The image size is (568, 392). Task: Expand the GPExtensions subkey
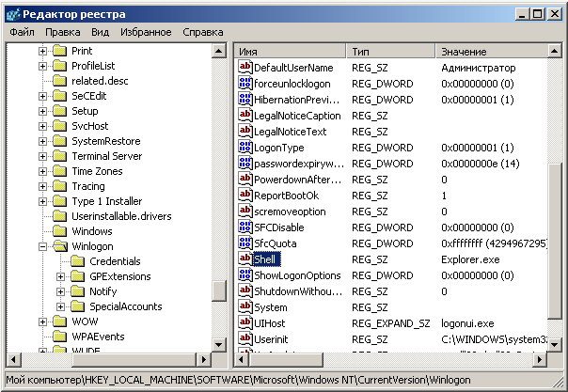tap(60, 276)
